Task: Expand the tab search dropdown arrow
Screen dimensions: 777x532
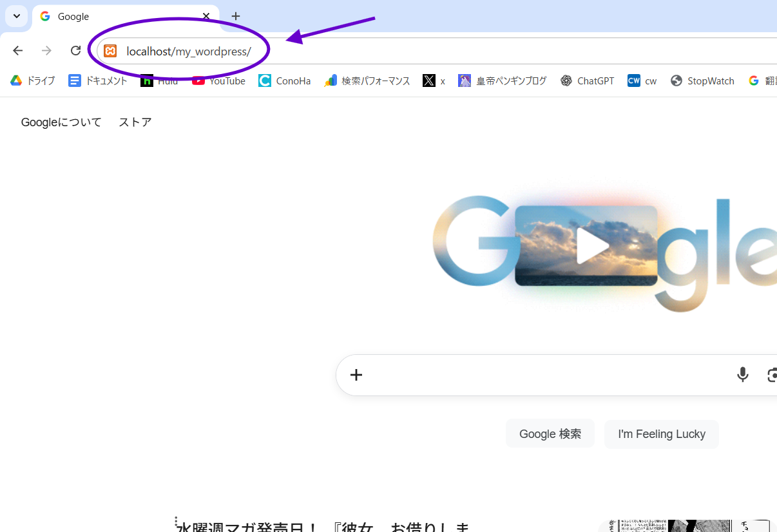Action: point(16,16)
